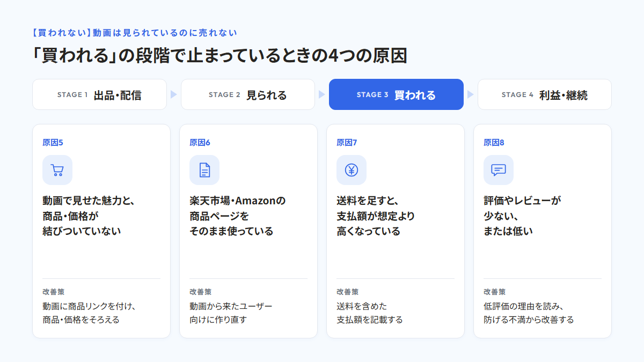The width and height of the screenshot is (644, 362).
Task: Click the speech bubble icon in 原因8 card
Action: tap(499, 170)
